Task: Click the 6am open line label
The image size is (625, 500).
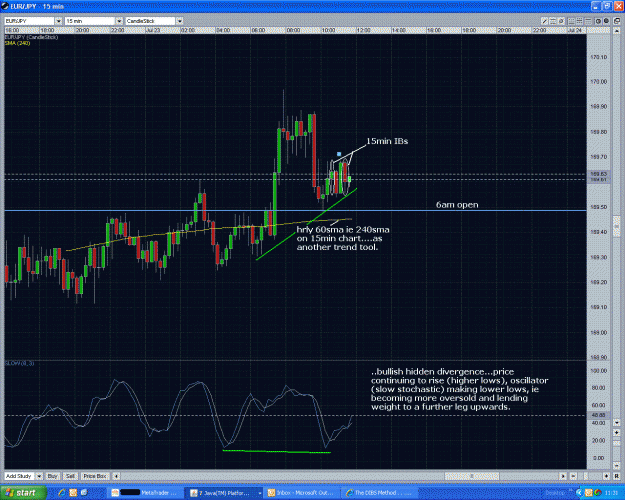Action: tap(457, 205)
